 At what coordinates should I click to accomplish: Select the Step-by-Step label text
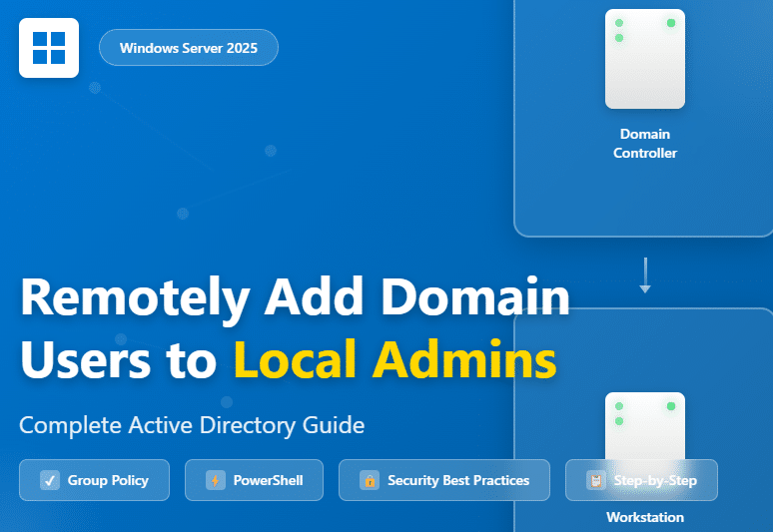pos(655,480)
